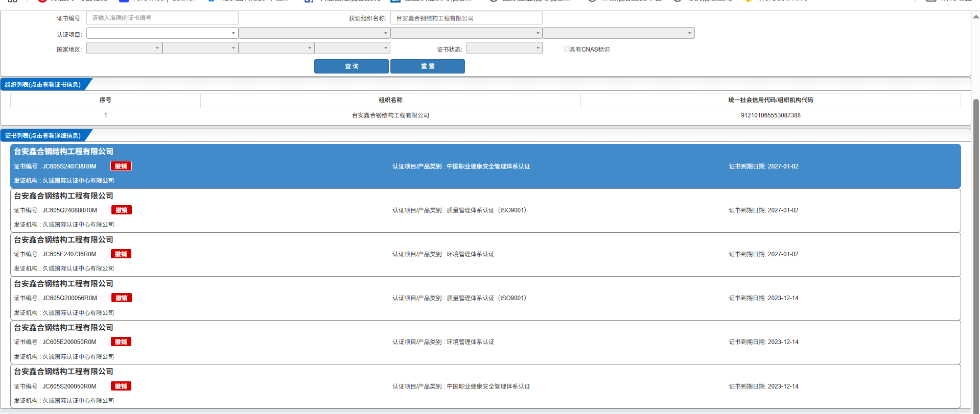
Task: Open the third 认证项目 dropdown
Action: pyautogui.click(x=466, y=33)
